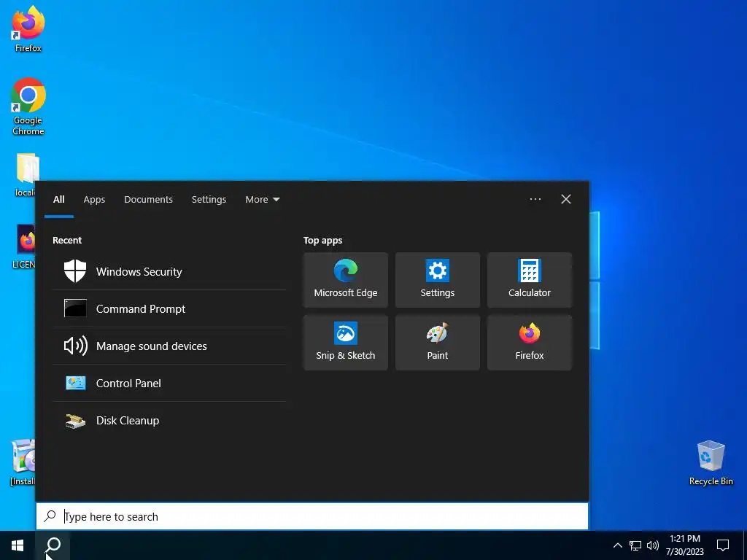Open Control Panel from Recent list
This screenshot has width=747, height=560.
point(169,383)
